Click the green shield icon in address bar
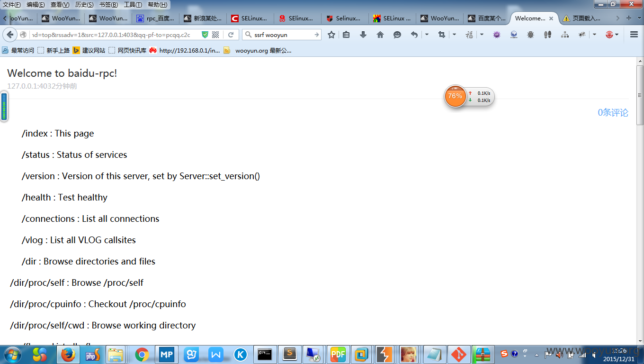The image size is (644, 364). pyautogui.click(x=205, y=35)
